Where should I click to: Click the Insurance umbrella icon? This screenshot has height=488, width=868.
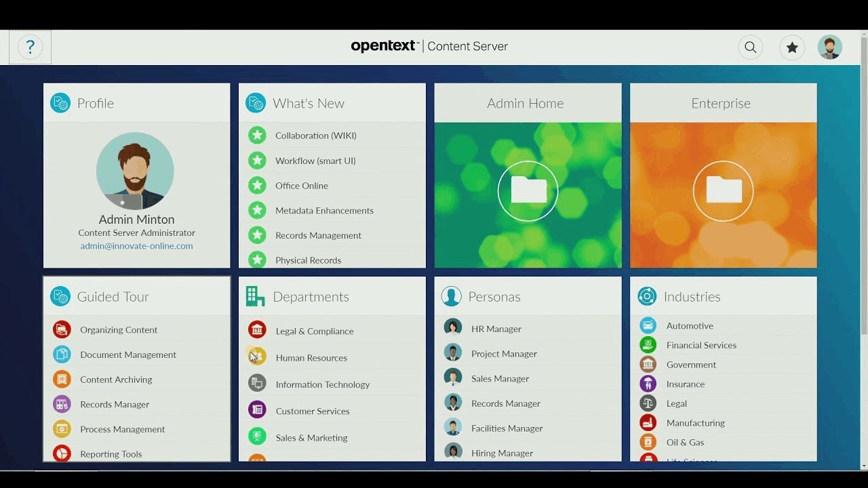point(648,384)
